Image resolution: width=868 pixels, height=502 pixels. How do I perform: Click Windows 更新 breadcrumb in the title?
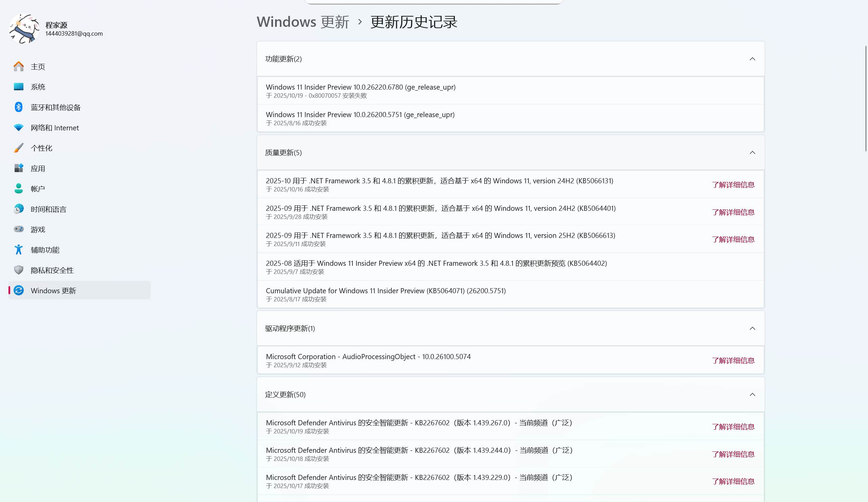303,22
